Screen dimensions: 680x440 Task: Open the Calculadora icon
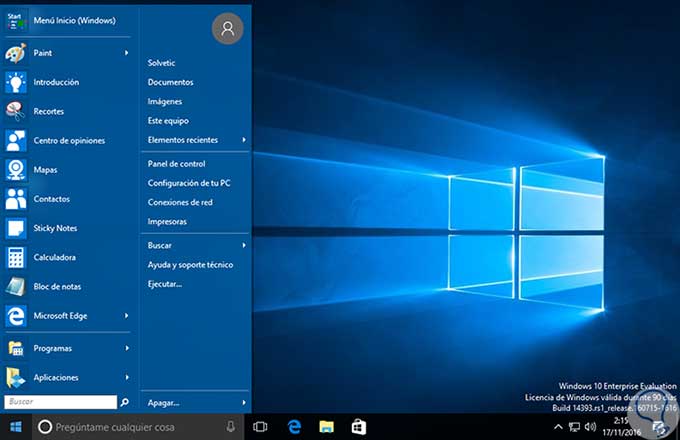[x=16, y=257]
